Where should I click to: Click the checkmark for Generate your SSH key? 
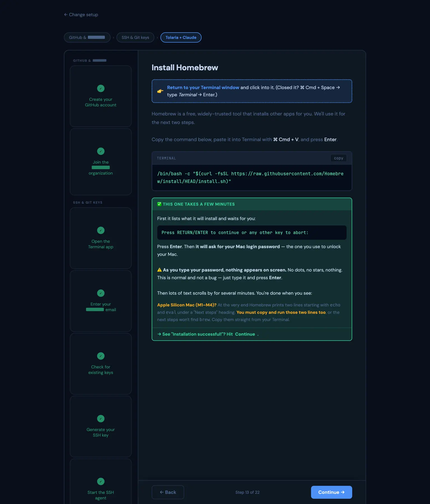pyautogui.click(x=101, y=419)
